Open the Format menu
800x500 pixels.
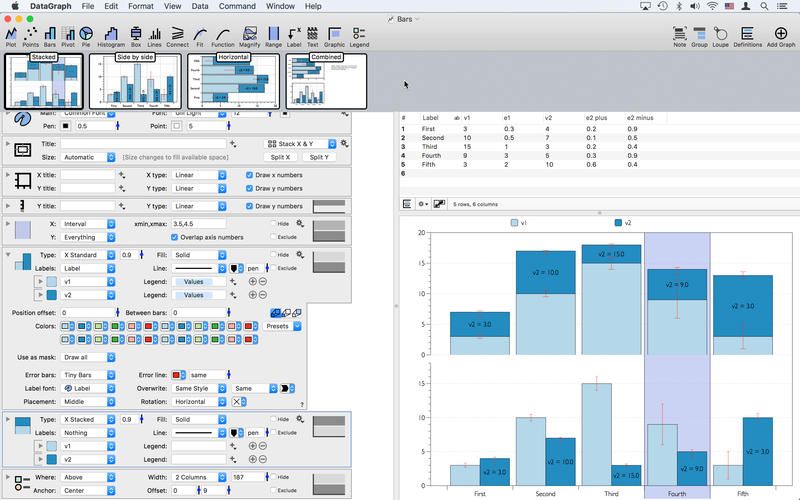click(x=141, y=6)
